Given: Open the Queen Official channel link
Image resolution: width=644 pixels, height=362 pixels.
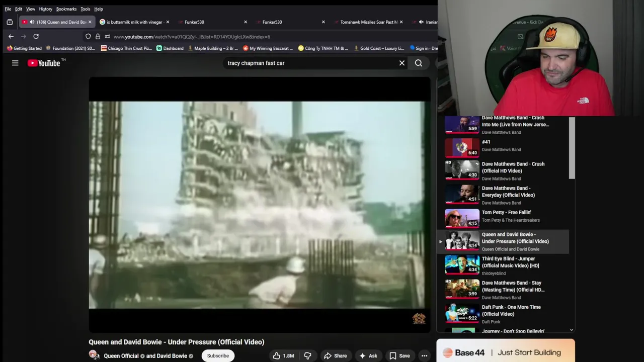Looking at the screenshot, I should [121, 356].
